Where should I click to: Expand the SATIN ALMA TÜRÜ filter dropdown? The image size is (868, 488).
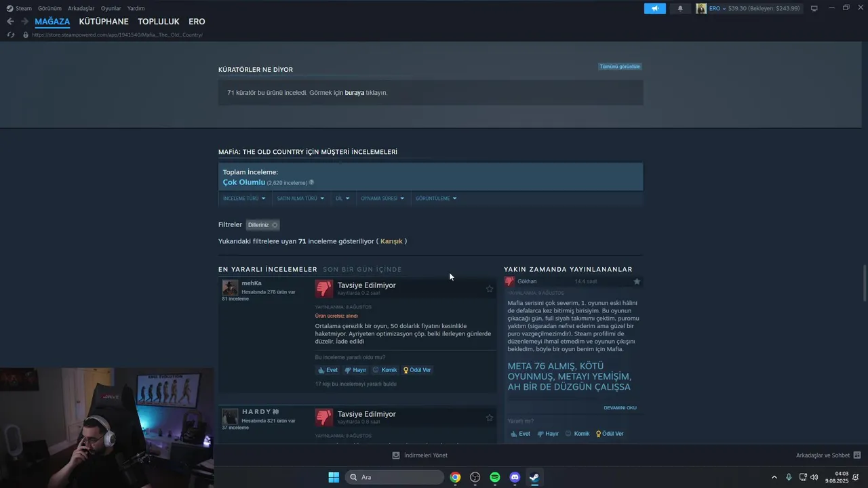coord(300,199)
